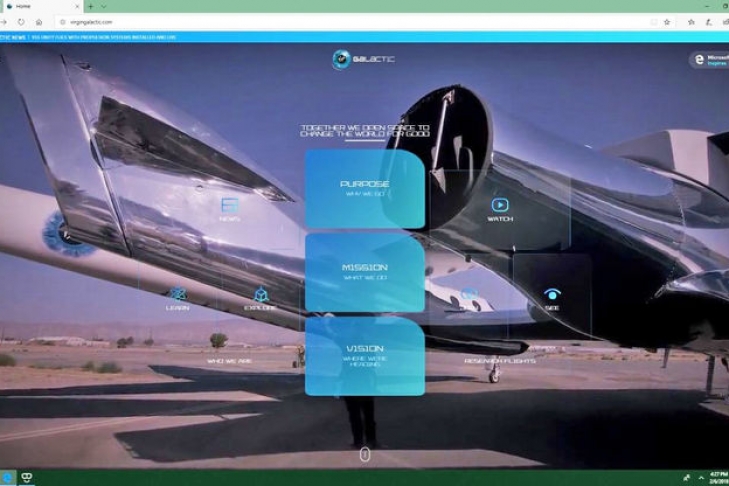Open the Windows Start menu

click(x=7, y=478)
